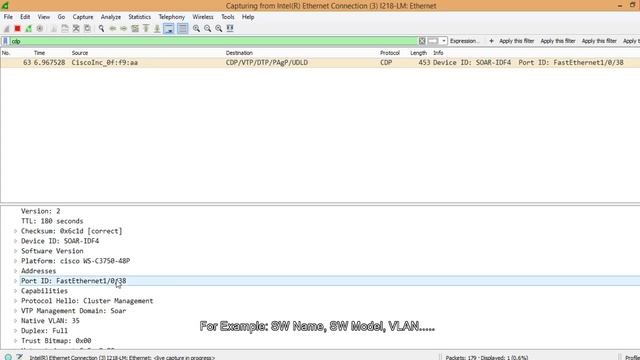640x360 pixels.
Task: Jump to the first packet icon
Action: point(146,29)
